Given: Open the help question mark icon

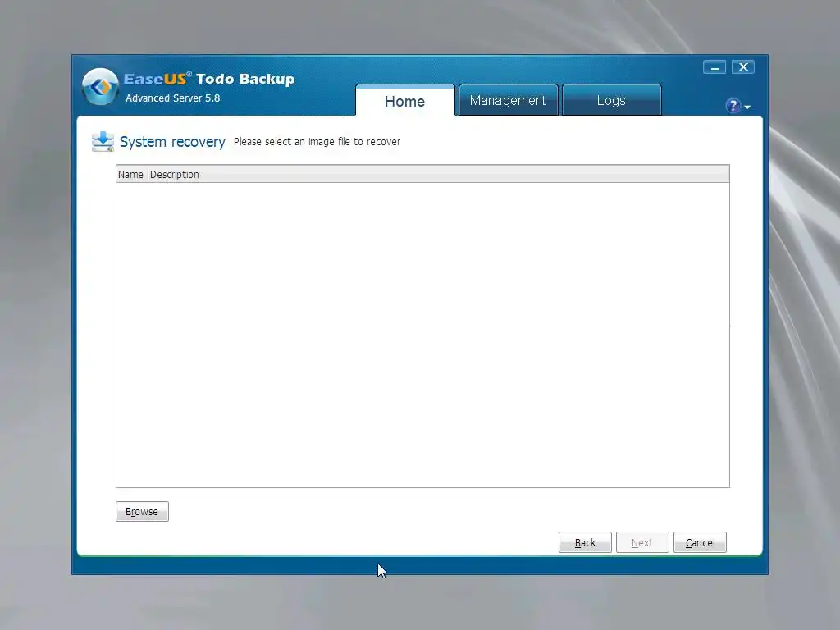Looking at the screenshot, I should (x=733, y=106).
